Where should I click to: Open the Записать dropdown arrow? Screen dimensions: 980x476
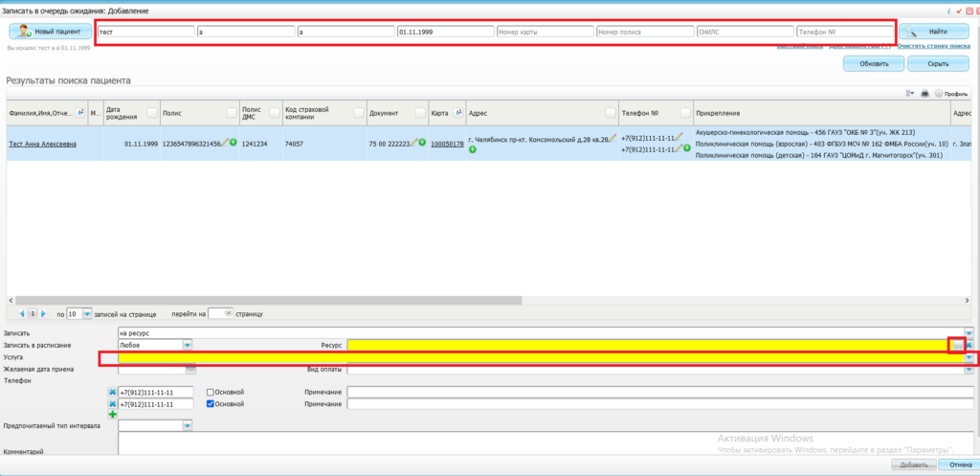pos(969,332)
